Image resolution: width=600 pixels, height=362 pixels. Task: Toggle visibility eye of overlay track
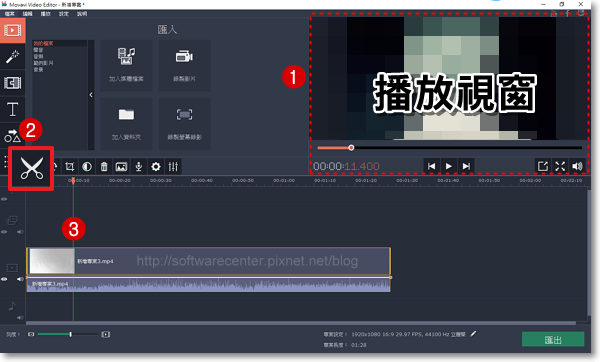tap(4, 232)
